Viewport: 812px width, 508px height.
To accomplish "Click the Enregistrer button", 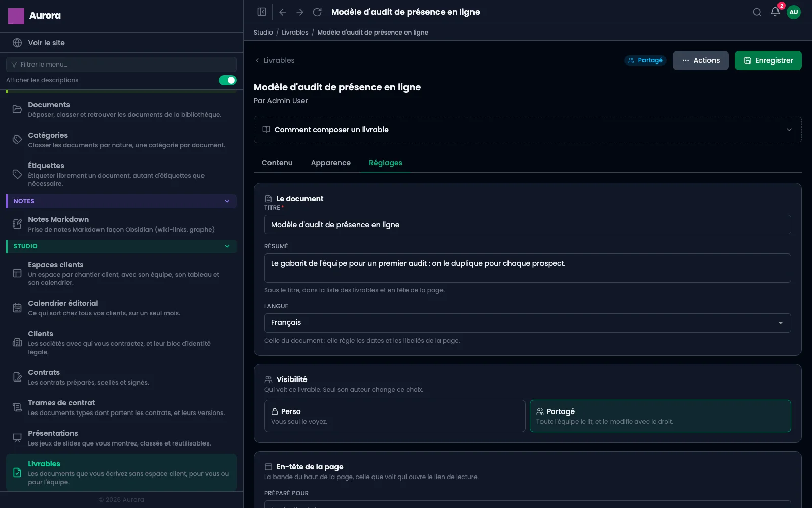I will (768, 60).
